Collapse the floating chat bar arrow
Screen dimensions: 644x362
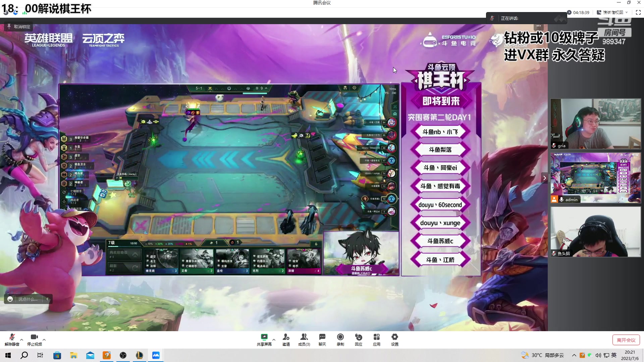coord(47,299)
